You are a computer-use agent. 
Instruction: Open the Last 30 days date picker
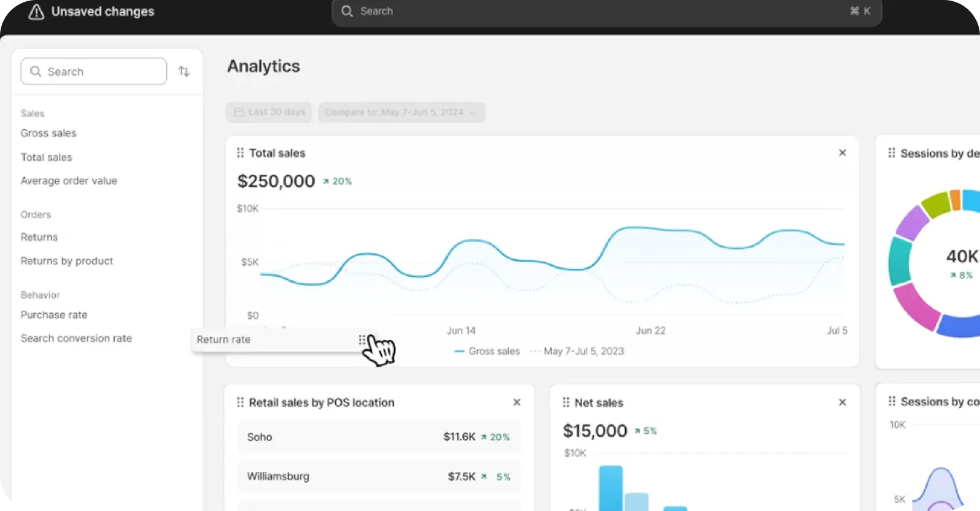click(x=269, y=112)
